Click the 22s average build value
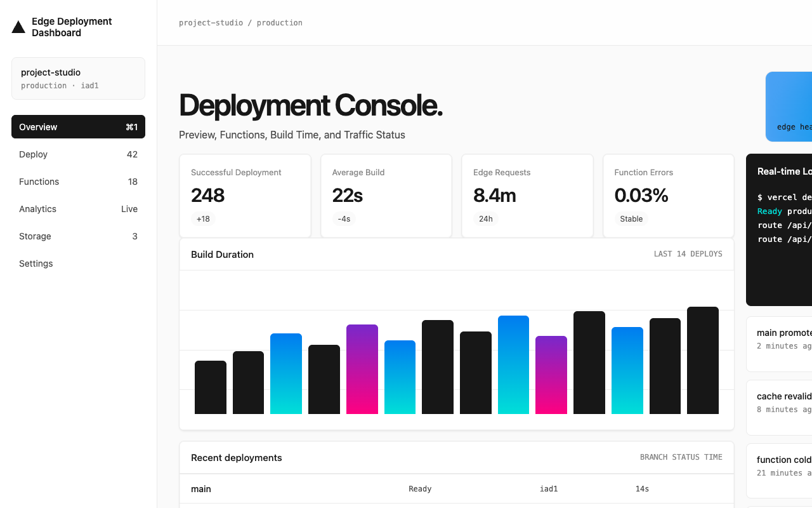 click(348, 196)
